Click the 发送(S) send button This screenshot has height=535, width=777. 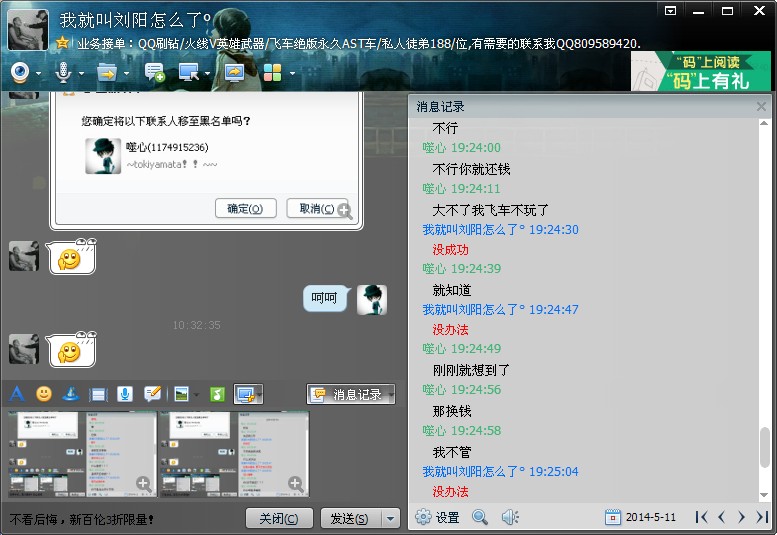(x=350, y=519)
